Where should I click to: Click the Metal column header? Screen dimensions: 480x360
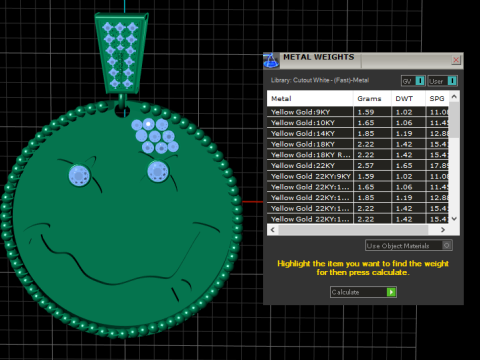(310, 99)
